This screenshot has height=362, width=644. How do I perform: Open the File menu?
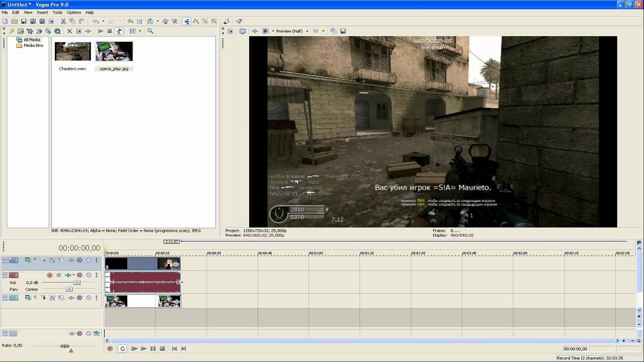click(x=5, y=12)
